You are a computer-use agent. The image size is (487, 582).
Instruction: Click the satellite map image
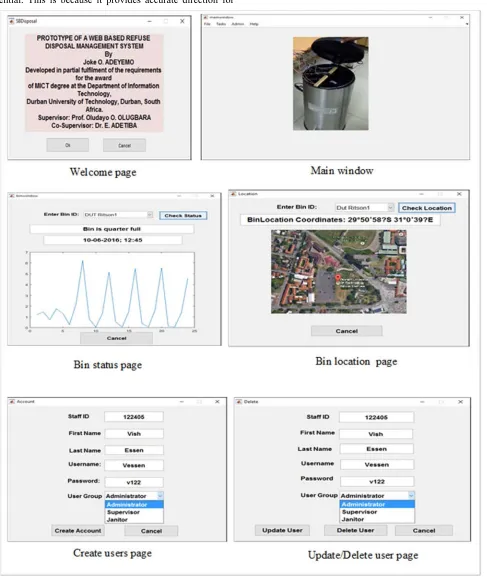point(339,272)
